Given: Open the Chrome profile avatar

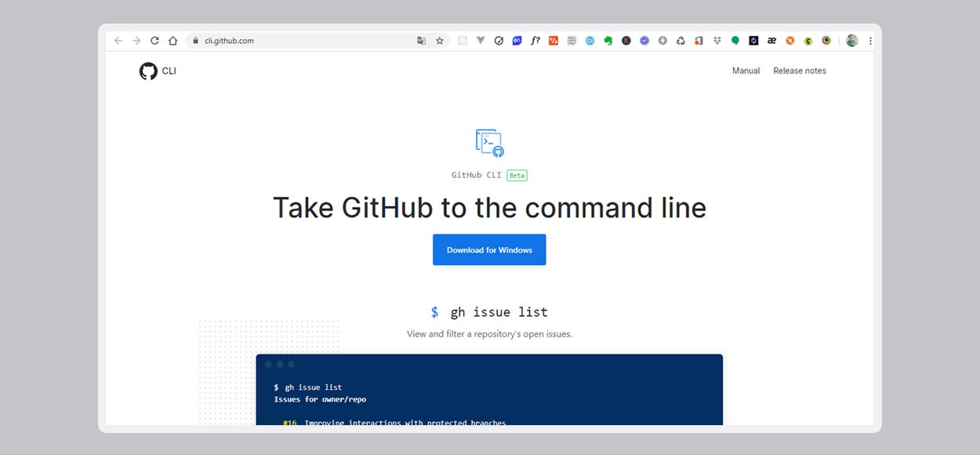Looking at the screenshot, I should pyautogui.click(x=852, y=41).
